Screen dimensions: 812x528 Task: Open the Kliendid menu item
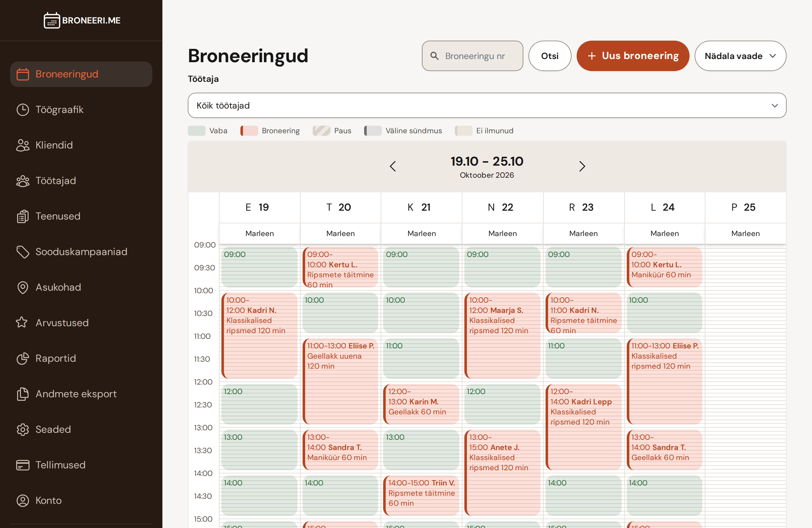pyautogui.click(x=81, y=145)
